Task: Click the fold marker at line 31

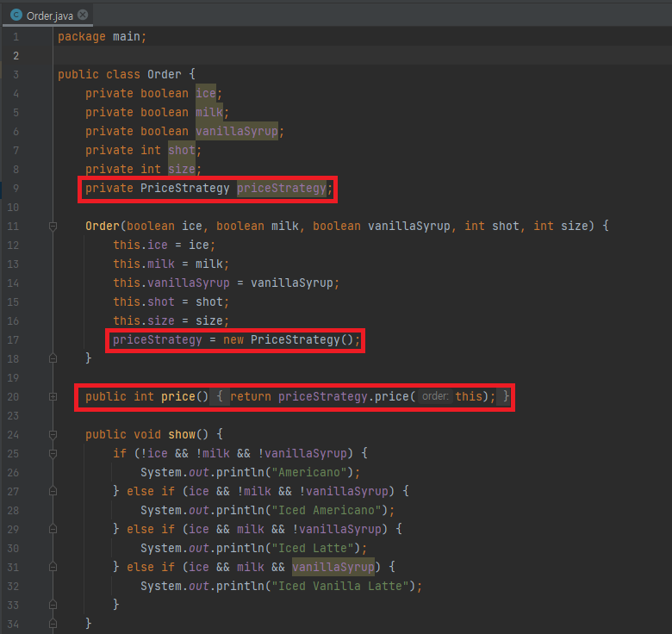Action: pos(53,567)
